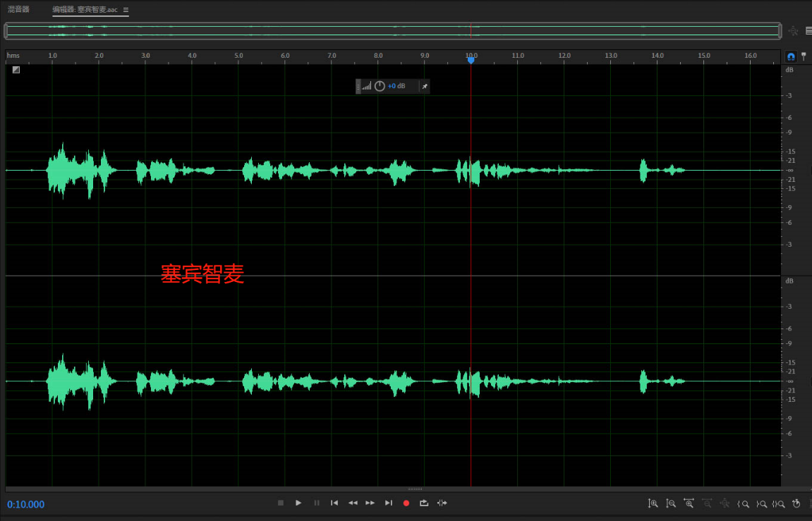Zoom out amplitude icon
812x521 pixels.
(x=671, y=503)
